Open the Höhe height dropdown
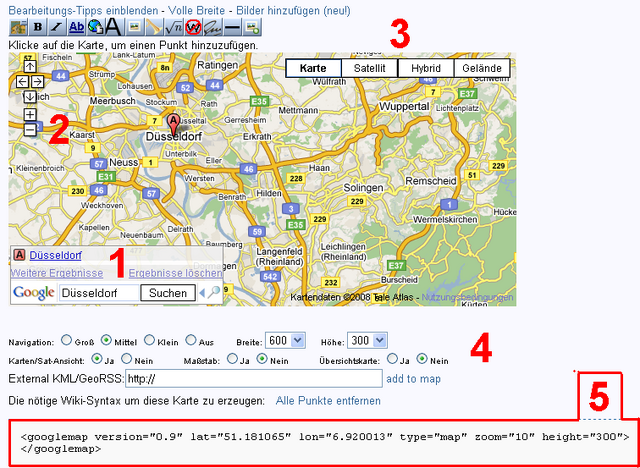Viewport: 640px width, 468px height. click(x=367, y=340)
